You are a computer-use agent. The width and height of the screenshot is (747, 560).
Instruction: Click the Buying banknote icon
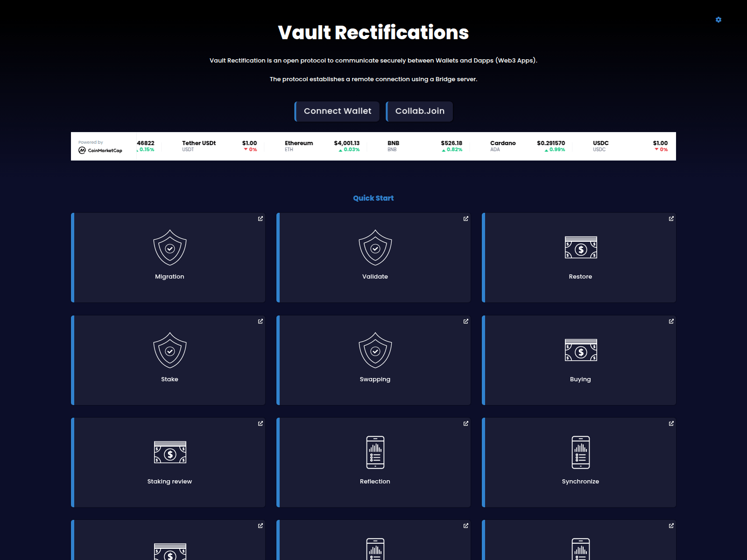pos(581,350)
